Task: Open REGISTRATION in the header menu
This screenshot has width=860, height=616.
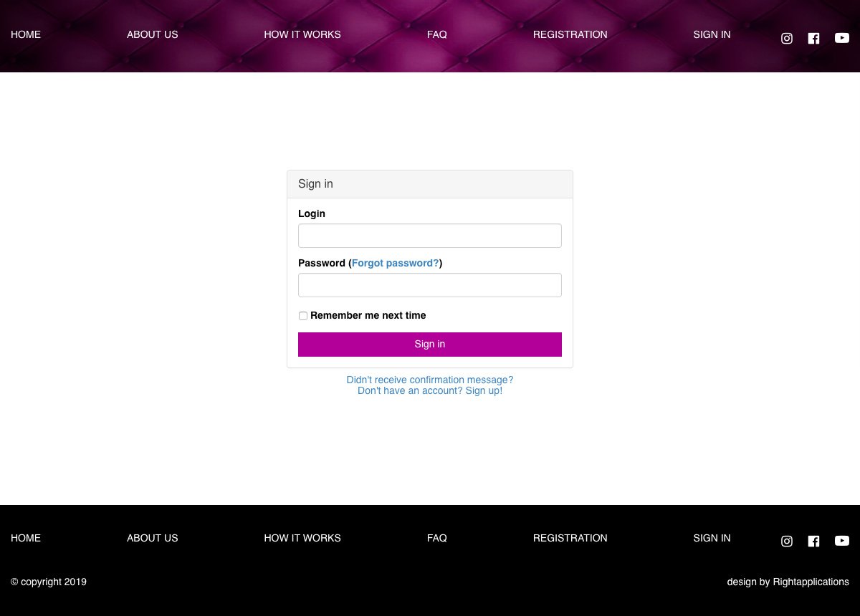Action: (x=570, y=34)
